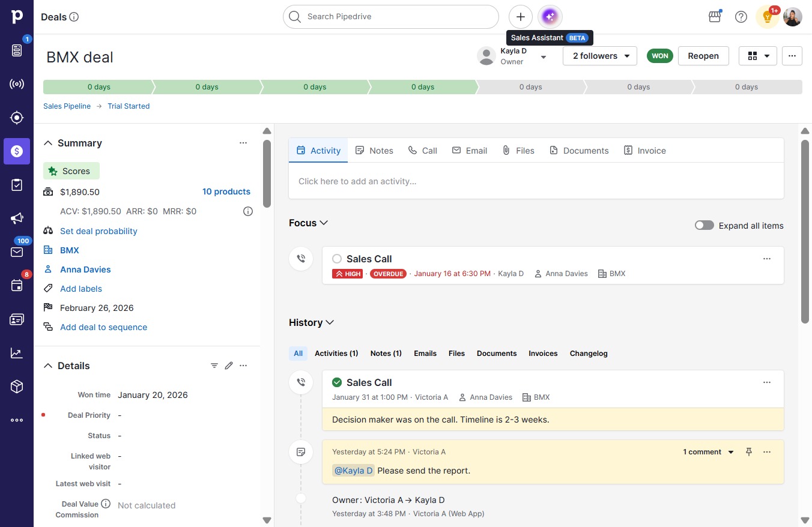Open the broadcast signal icon in sidebar
The image size is (812, 527).
[x=17, y=84]
